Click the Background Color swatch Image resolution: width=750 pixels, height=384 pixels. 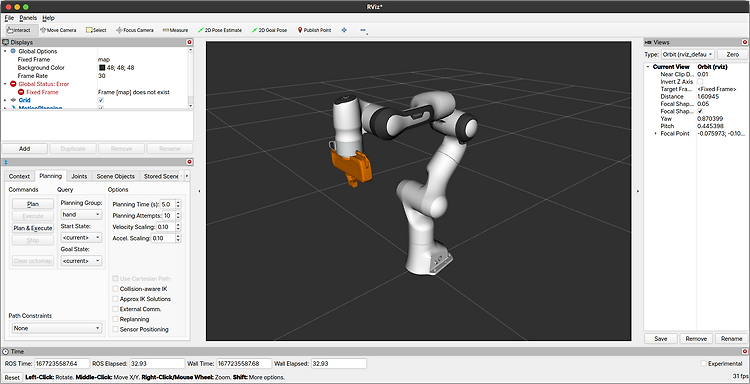pos(102,67)
